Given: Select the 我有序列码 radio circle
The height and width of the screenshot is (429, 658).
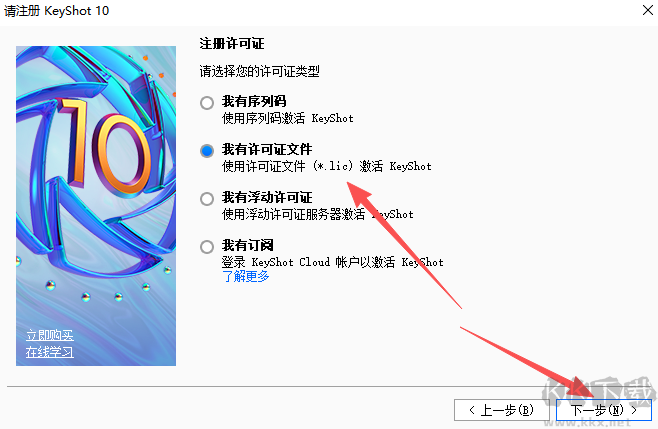Looking at the screenshot, I should pyautogui.click(x=206, y=102).
